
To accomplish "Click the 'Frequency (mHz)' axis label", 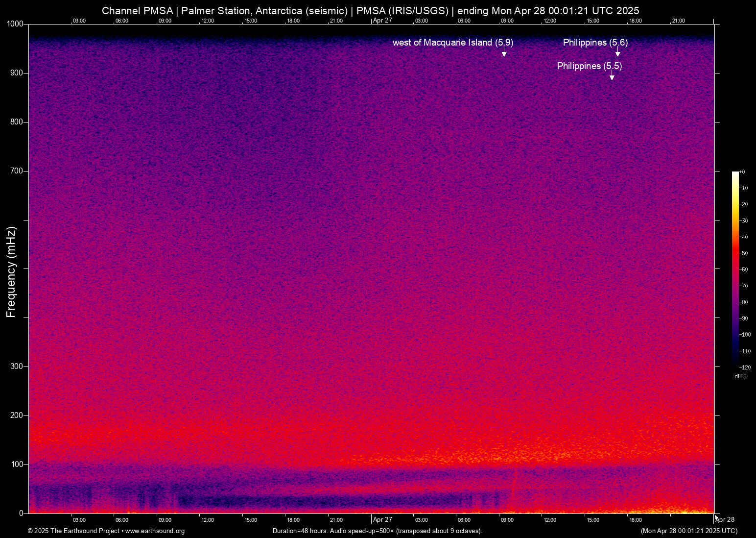I will 11,272.
